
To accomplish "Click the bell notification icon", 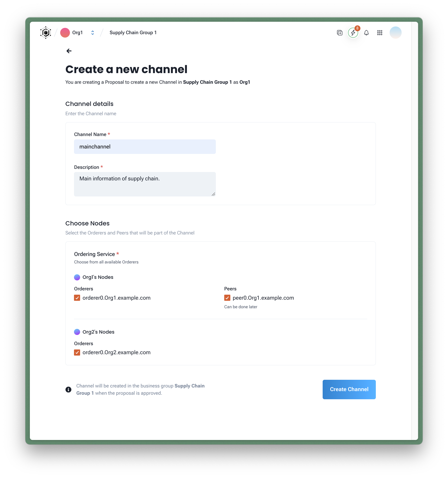I will click(366, 32).
